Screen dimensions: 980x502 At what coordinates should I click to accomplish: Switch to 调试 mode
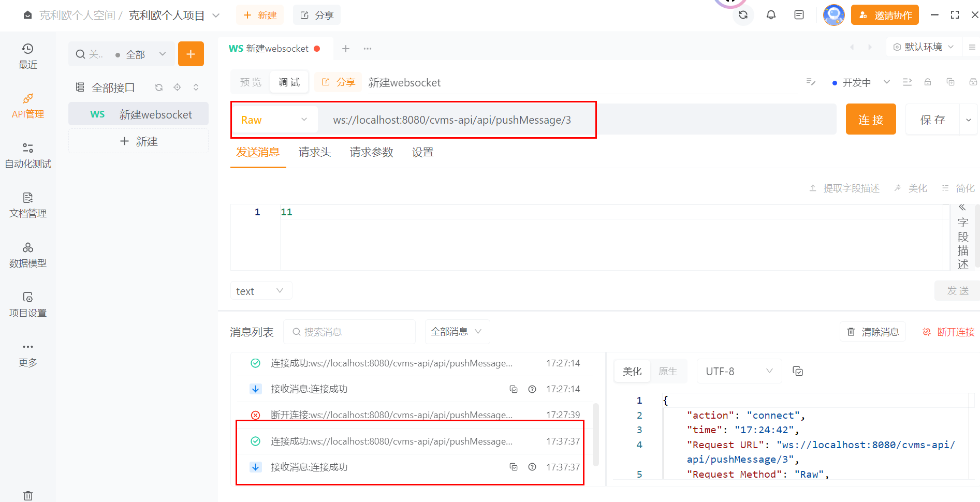289,82
